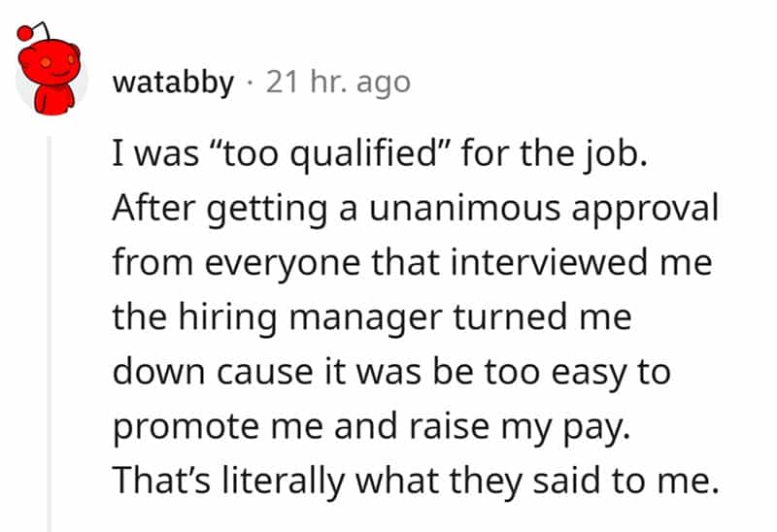Viewport: 777px width, 532px height.
Task: Click the line "the hiring manager turned me"
Action: coord(372,318)
